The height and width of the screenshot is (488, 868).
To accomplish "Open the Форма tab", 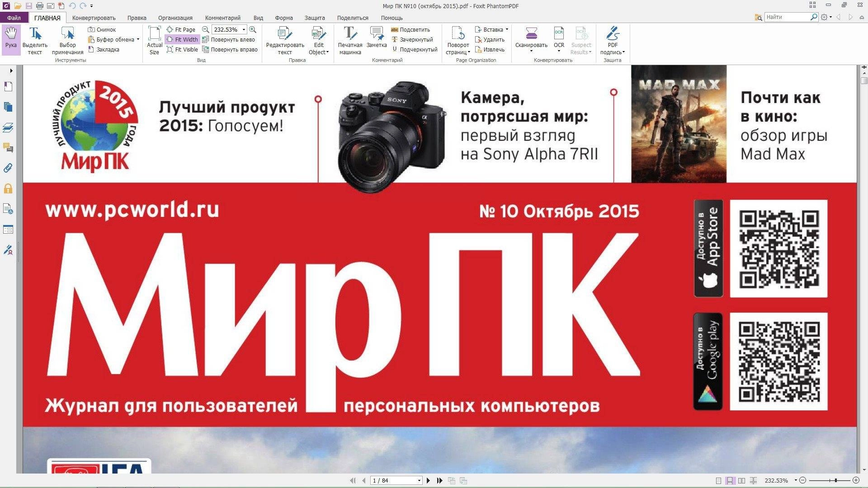I will (284, 18).
